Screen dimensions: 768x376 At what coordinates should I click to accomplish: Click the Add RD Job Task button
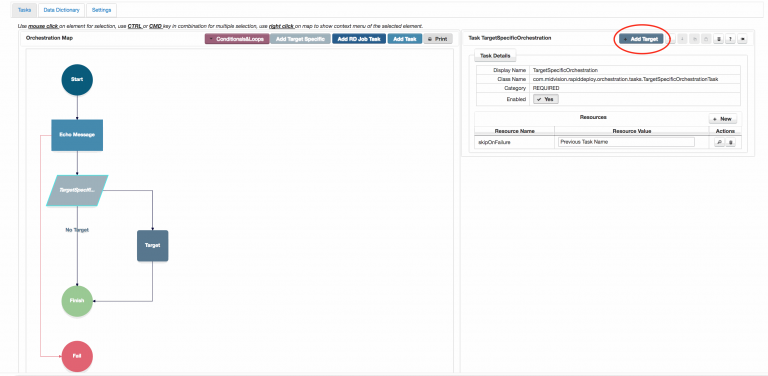coord(359,39)
